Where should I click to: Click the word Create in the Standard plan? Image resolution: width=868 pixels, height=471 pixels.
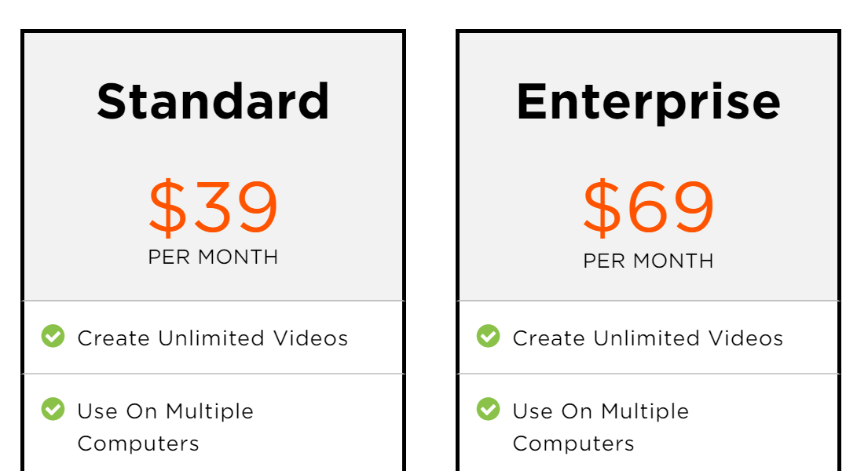(113, 338)
